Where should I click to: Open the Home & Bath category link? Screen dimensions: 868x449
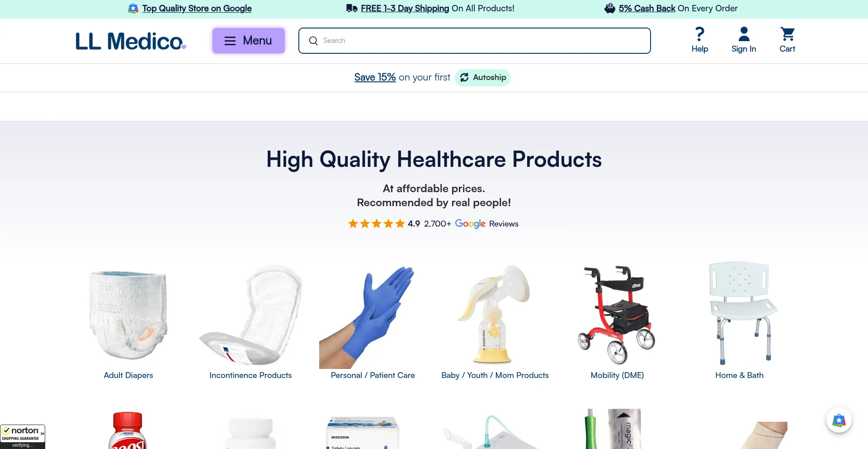pos(739,375)
